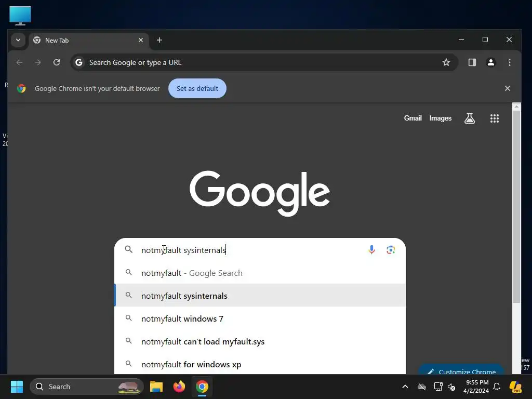Click the browser back arrow
This screenshot has width=532, height=399.
(x=19, y=62)
